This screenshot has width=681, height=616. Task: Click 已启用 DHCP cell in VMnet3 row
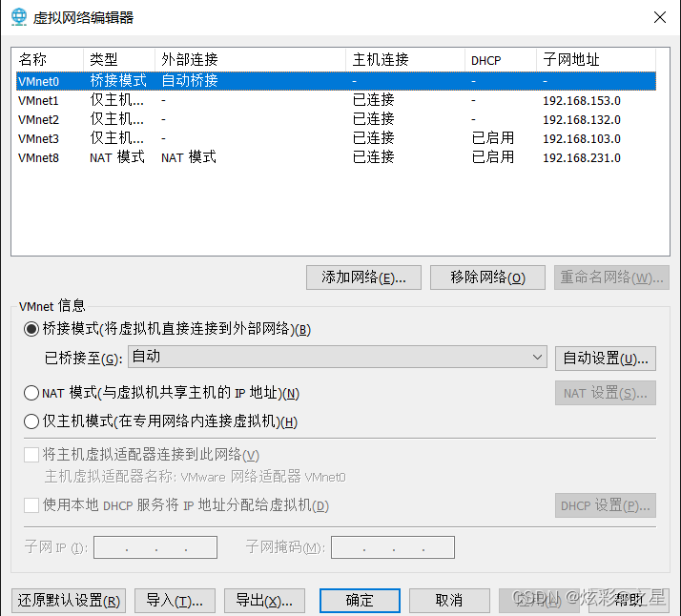pyautogui.click(x=492, y=138)
